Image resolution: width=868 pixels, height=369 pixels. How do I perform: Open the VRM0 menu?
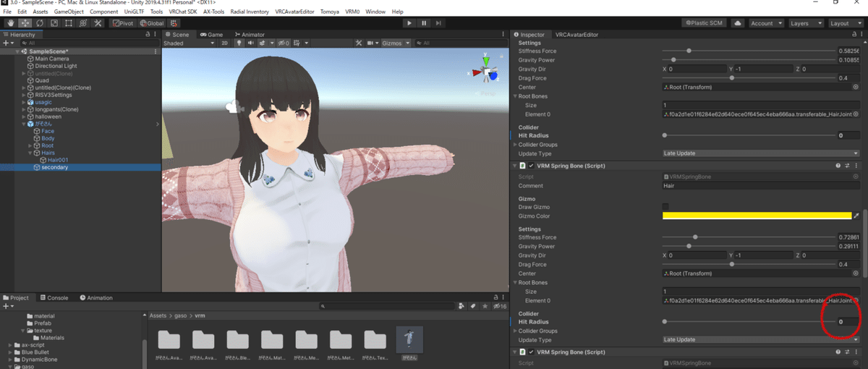click(352, 12)
